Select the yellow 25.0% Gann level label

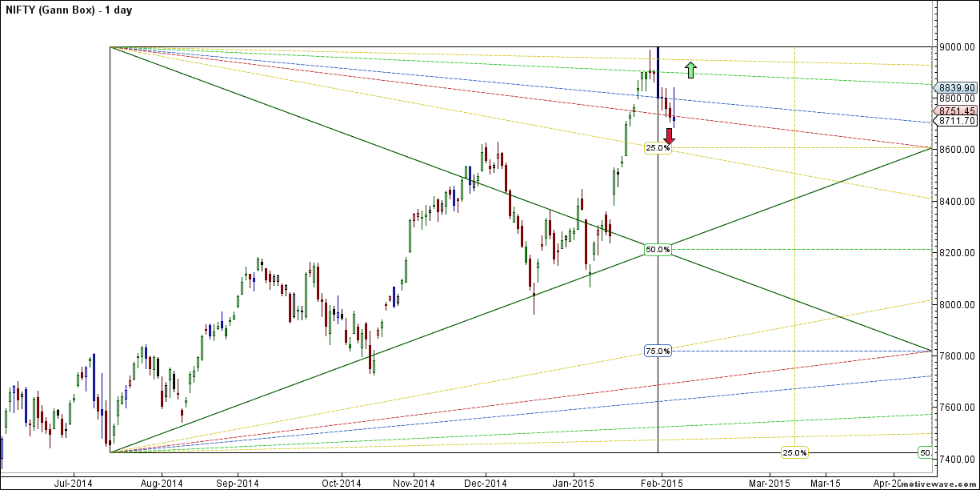click(x=658, y=148)
